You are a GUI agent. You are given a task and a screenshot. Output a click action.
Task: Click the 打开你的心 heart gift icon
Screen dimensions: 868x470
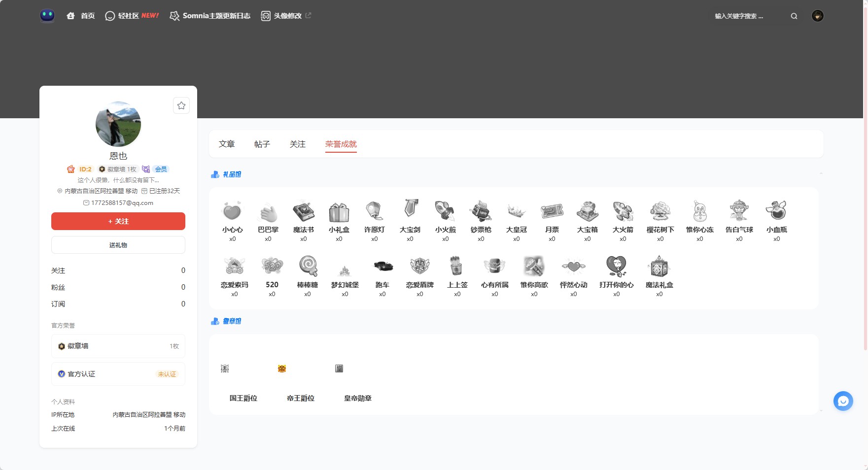(x=617, y=266)
